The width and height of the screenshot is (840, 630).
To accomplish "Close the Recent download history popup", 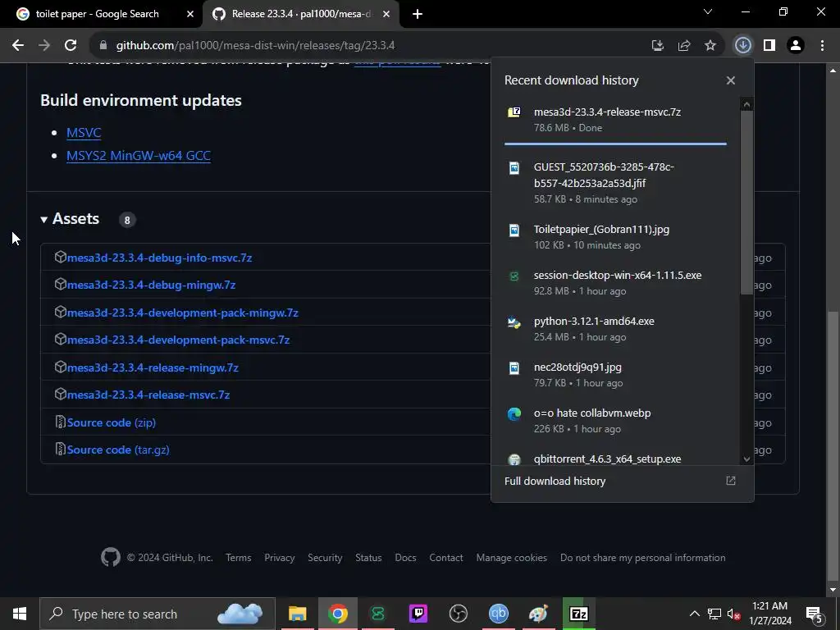I will click(x=731, y=80).
